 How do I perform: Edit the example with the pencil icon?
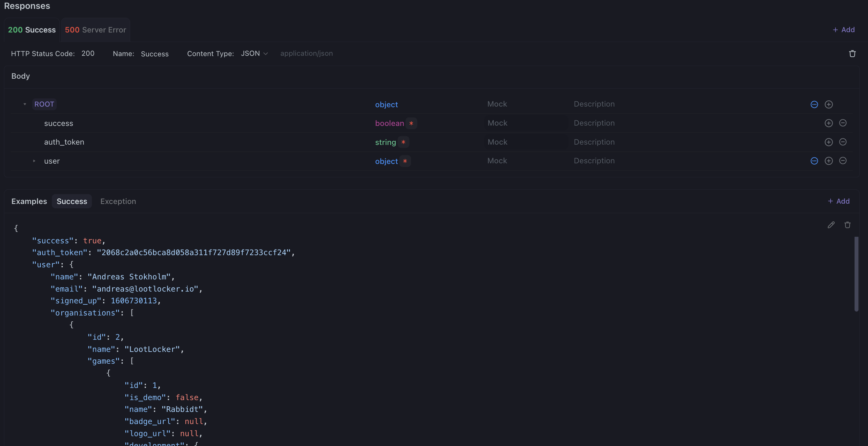click(x=831, y=225)
